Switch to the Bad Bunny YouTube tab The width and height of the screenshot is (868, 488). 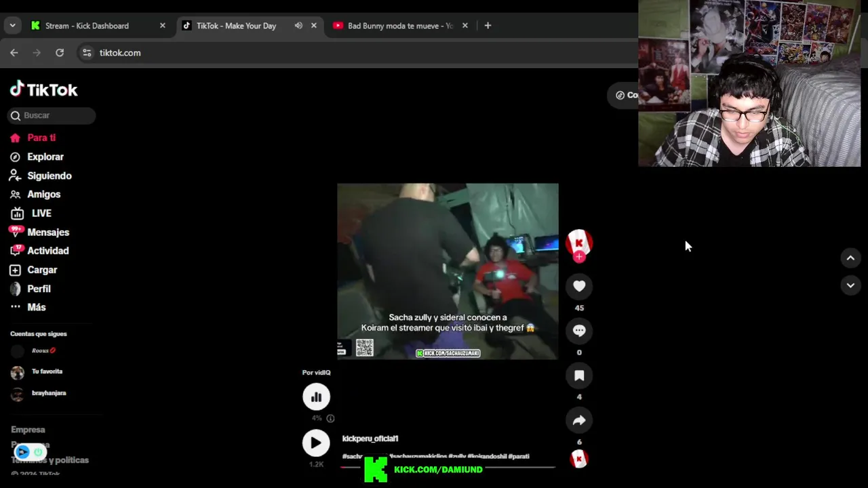tap(400, 26)
